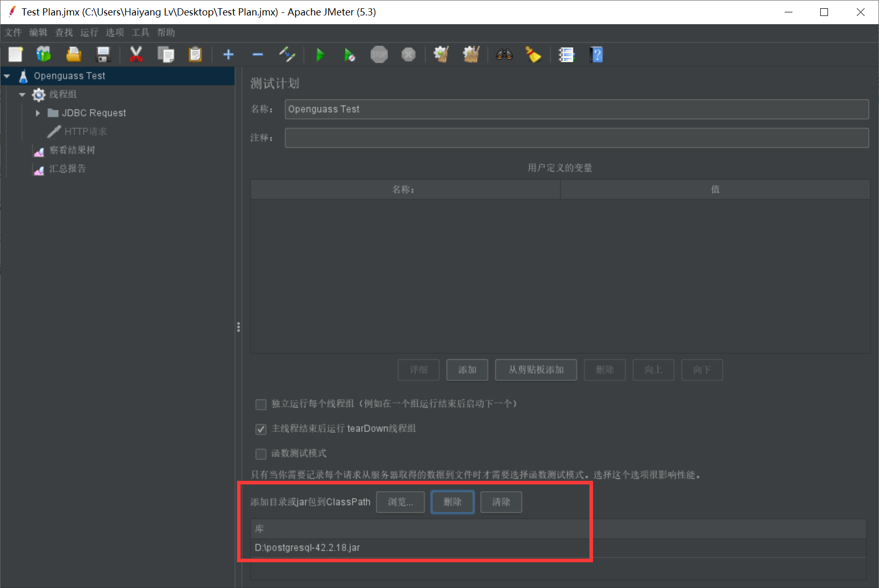Viewport: 879px width, 588px height.
Task: Click the 值 column header
Action: tap(715, 190)
